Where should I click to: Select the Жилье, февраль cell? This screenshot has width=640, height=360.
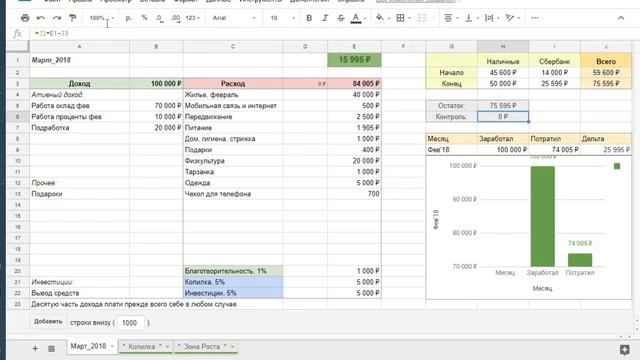[x=233, y=95]
